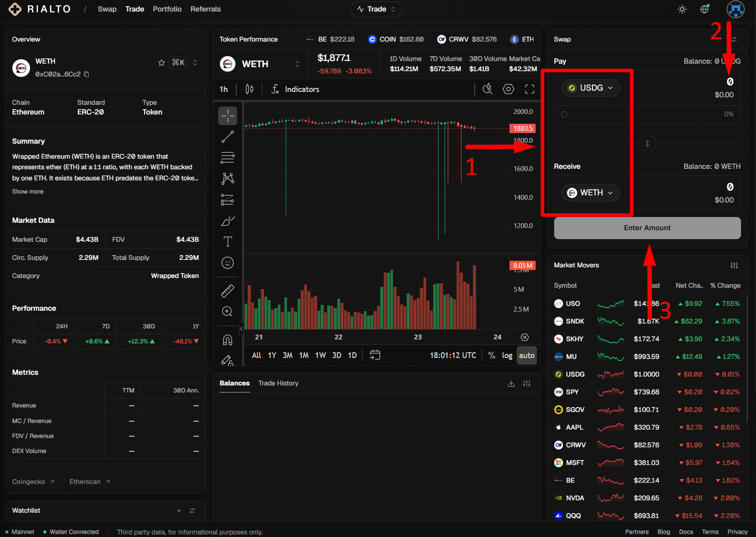Swap the Pay and Receive tokens

[x=647, y=144]
